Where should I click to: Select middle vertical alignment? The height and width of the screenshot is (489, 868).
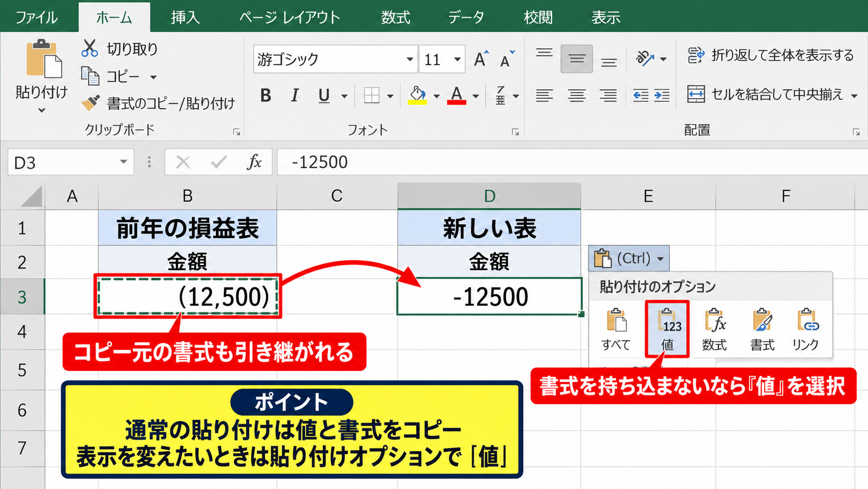click(577, 59)
